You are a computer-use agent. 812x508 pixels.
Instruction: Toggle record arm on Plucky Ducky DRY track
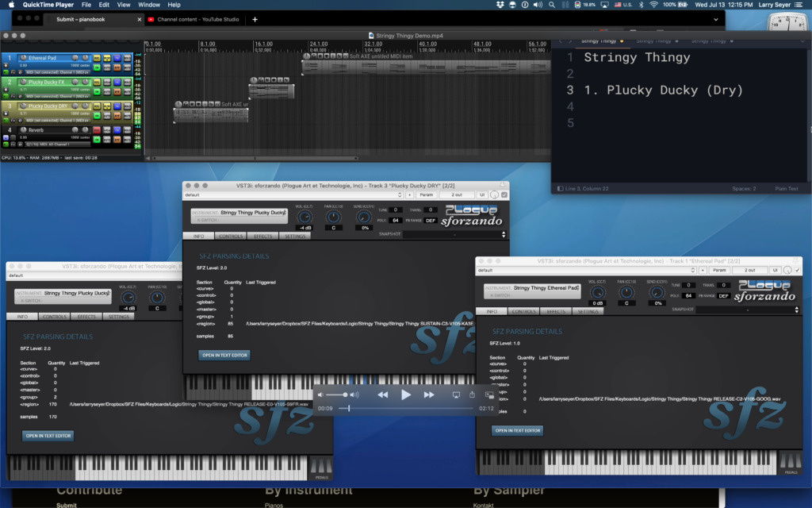(x=97, y=106)
